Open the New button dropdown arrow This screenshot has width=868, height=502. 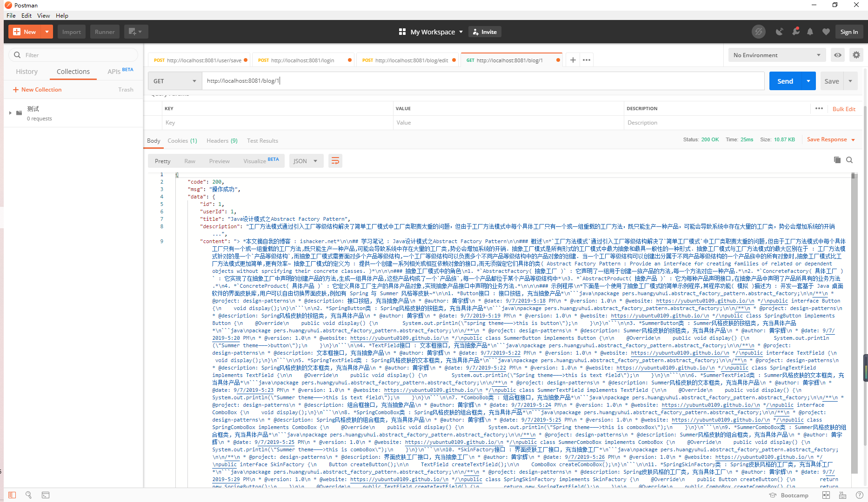(x=47, y=32)
